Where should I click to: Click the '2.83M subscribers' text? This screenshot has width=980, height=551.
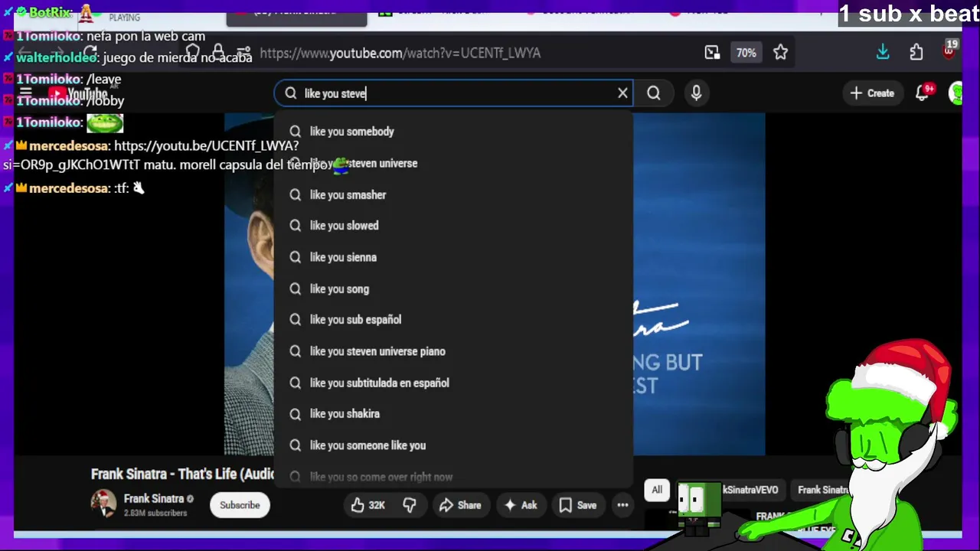155,513
